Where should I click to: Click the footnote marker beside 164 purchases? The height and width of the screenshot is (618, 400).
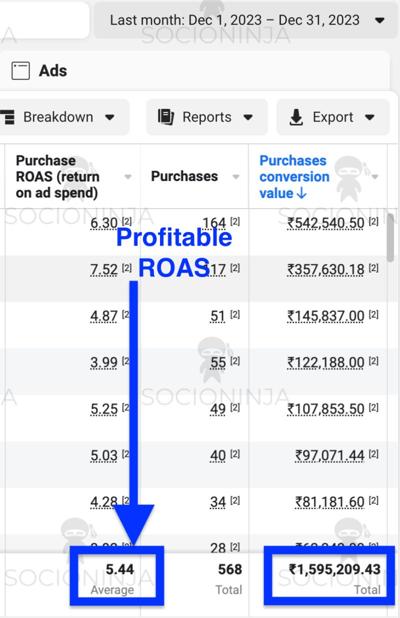point(235,221)
